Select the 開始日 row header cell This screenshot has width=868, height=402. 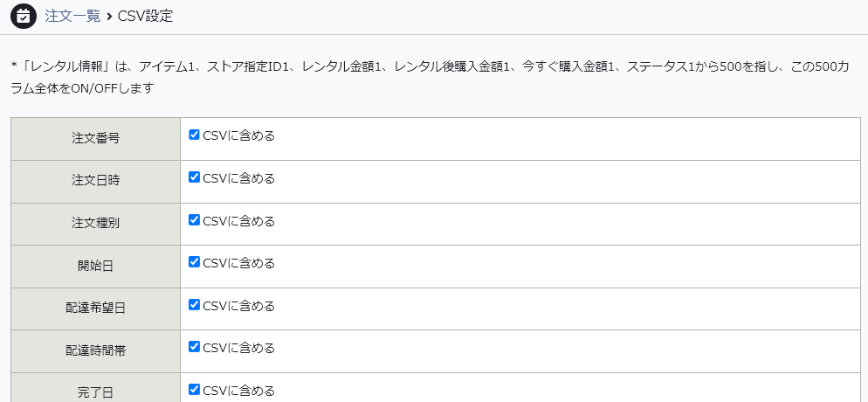(95, 266)
